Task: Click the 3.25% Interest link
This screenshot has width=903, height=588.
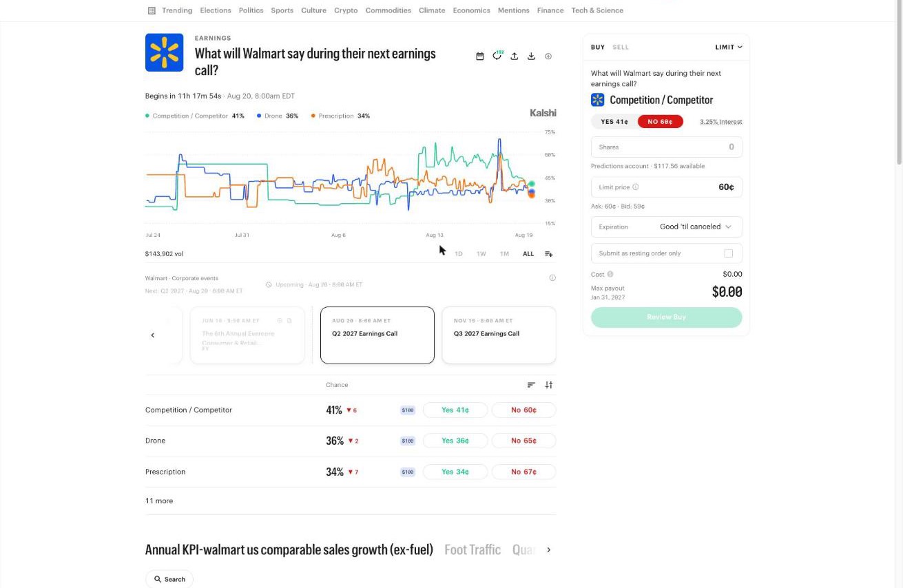Action: (721, 122)
